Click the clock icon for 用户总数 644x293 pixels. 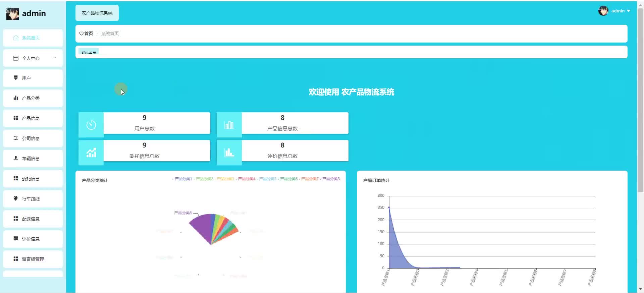(x=91, y=125)
